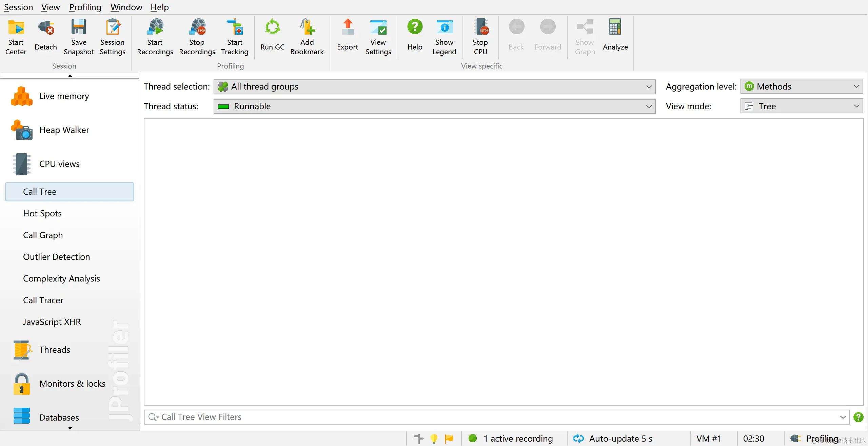Click the pin icon in status bar
Viewport: 868px width, 446px height.
coord(419,439)
